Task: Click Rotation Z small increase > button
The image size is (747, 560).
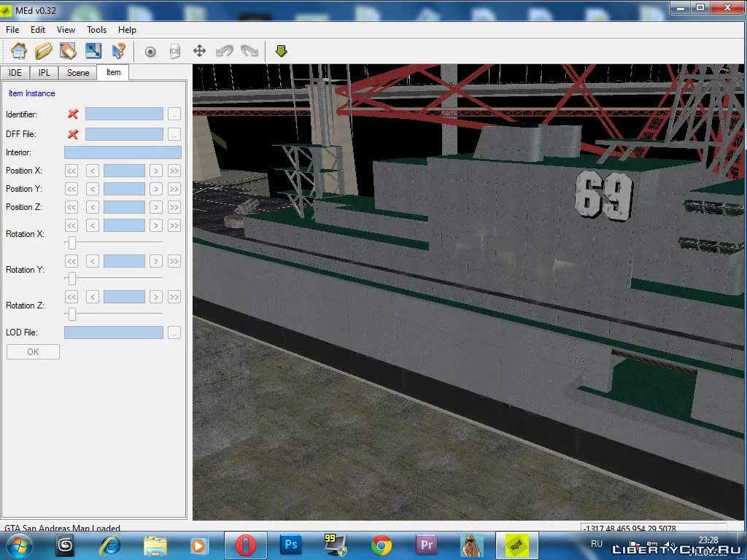Action: click(156, 297)
